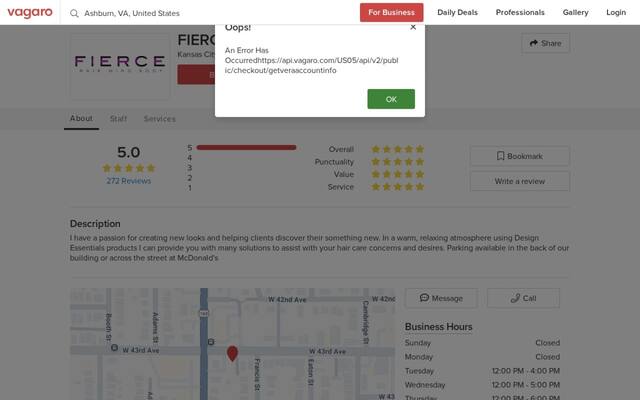Click the red map location pin
The height and width of the screenshot is (400, 640).
coord(232,353)
